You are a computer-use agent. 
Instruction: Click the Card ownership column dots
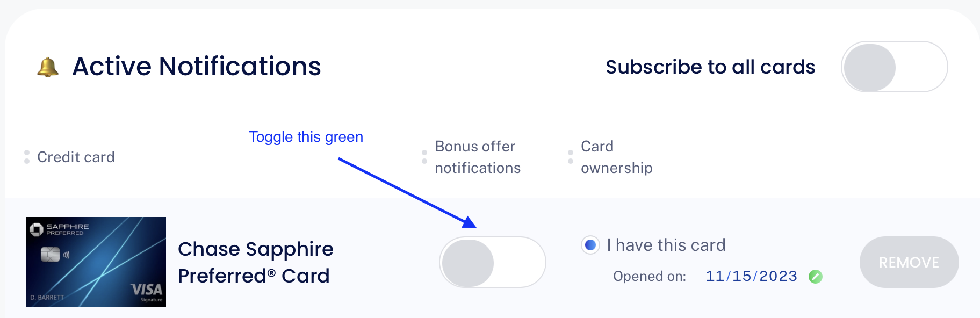click(571, 157)
